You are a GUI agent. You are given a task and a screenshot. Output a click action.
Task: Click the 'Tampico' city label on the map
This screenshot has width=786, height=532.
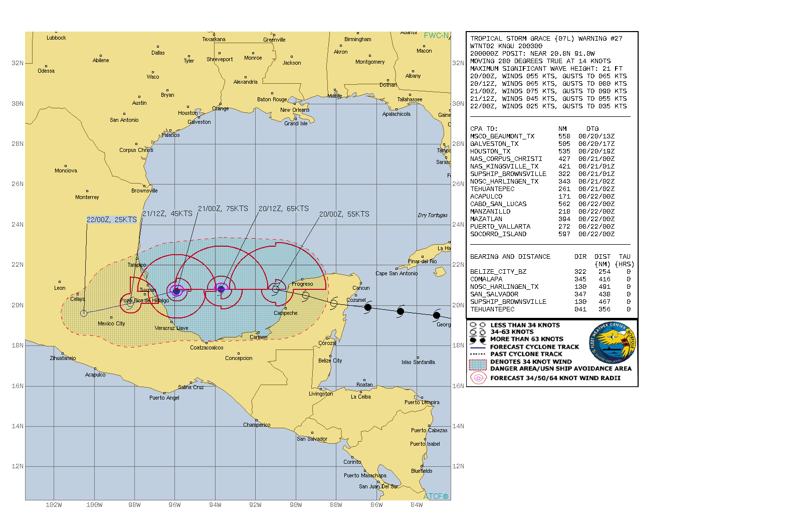136,265
